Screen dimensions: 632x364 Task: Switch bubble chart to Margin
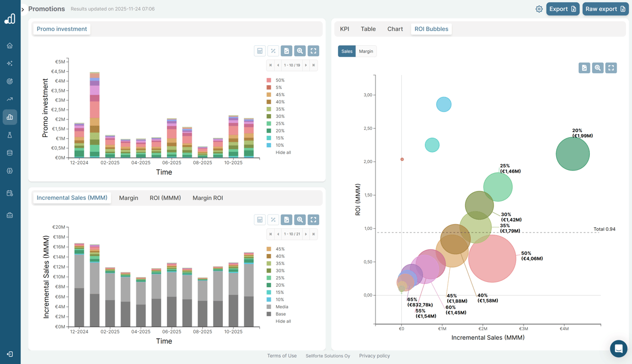pos(366,52)
